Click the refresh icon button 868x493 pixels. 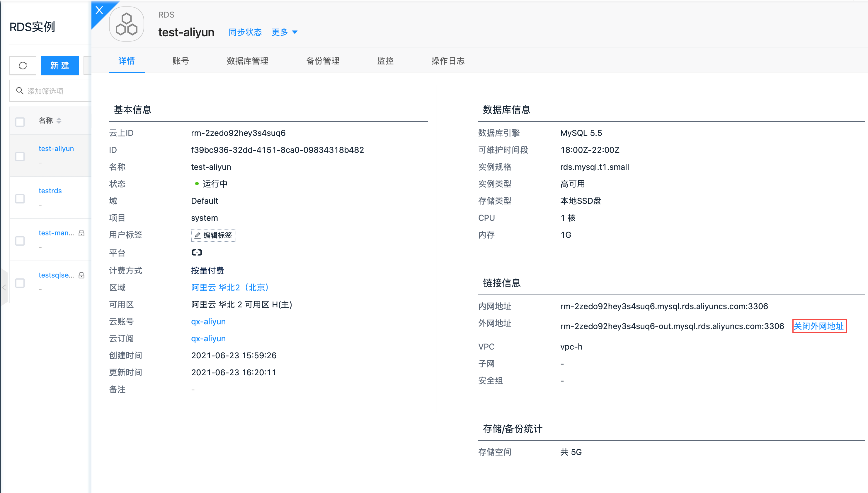(23, 65)
